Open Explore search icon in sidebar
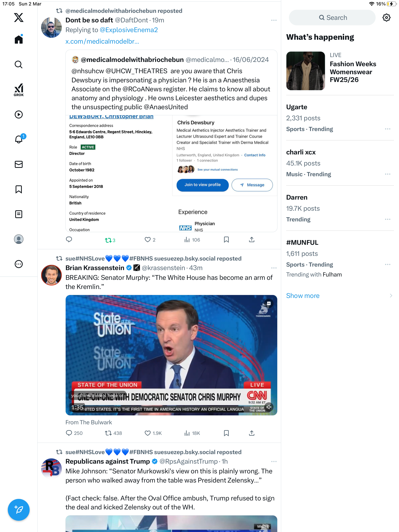The height and width of the screenshot is (532, 399). point(19,64)
